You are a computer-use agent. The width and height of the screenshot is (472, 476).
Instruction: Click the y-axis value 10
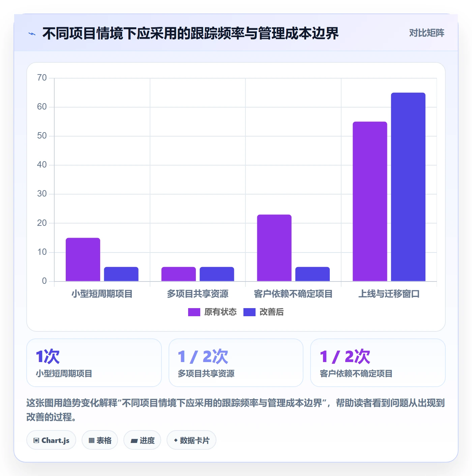pyautogui.click(x=42, y=252)
